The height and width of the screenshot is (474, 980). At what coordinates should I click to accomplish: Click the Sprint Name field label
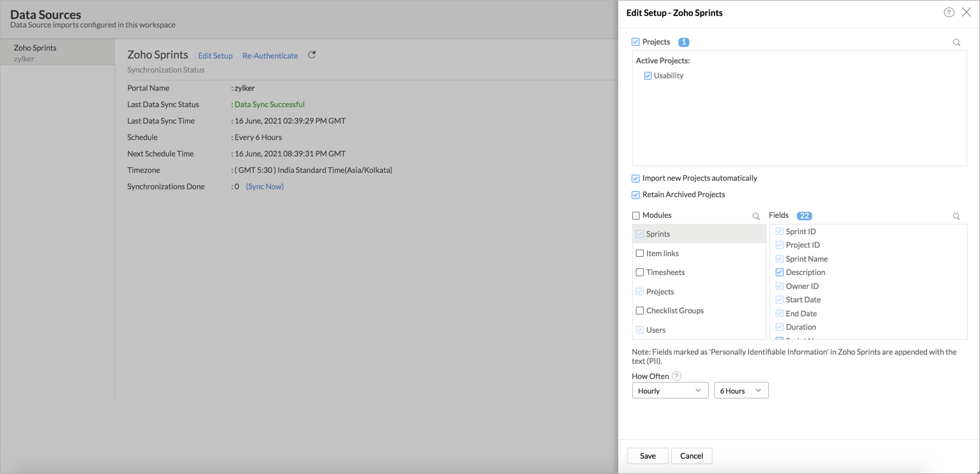[x=807, y=259]
